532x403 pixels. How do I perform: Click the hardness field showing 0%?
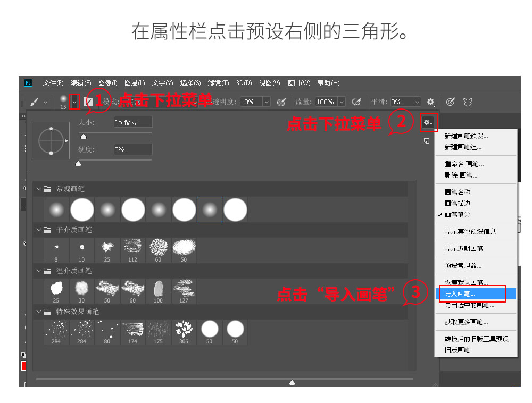point(133,149)
